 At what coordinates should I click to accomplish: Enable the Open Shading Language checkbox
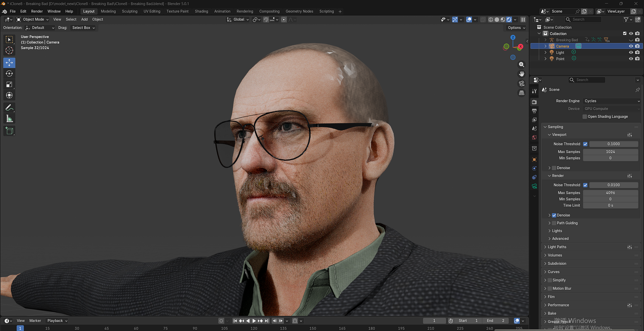(585, 117)
